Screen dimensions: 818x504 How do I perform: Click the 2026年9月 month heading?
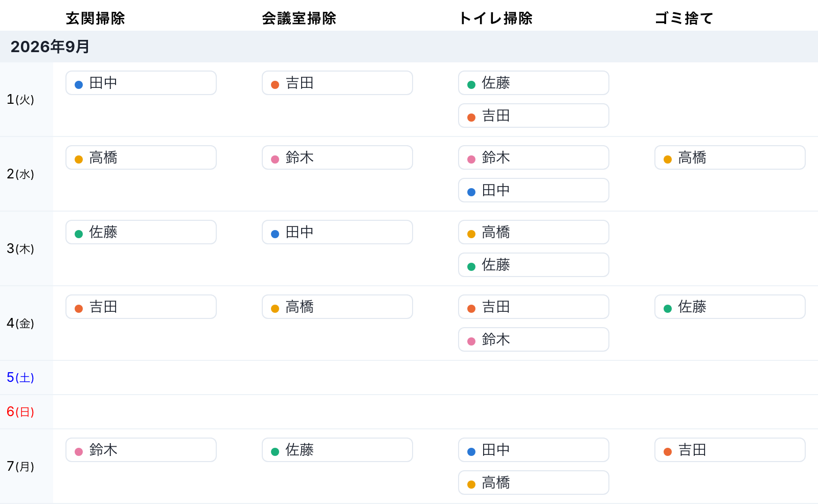50,47
